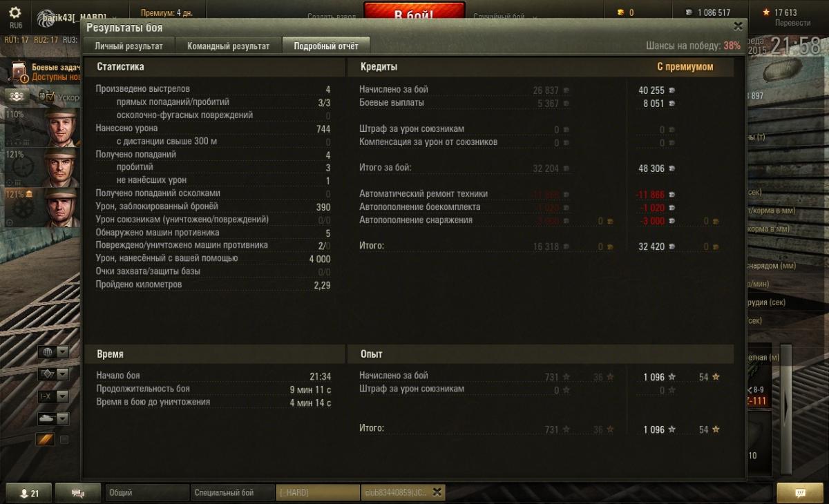Tick the checkbox beside the orange stripe filter
829x504 pixels.
(64, 440)
